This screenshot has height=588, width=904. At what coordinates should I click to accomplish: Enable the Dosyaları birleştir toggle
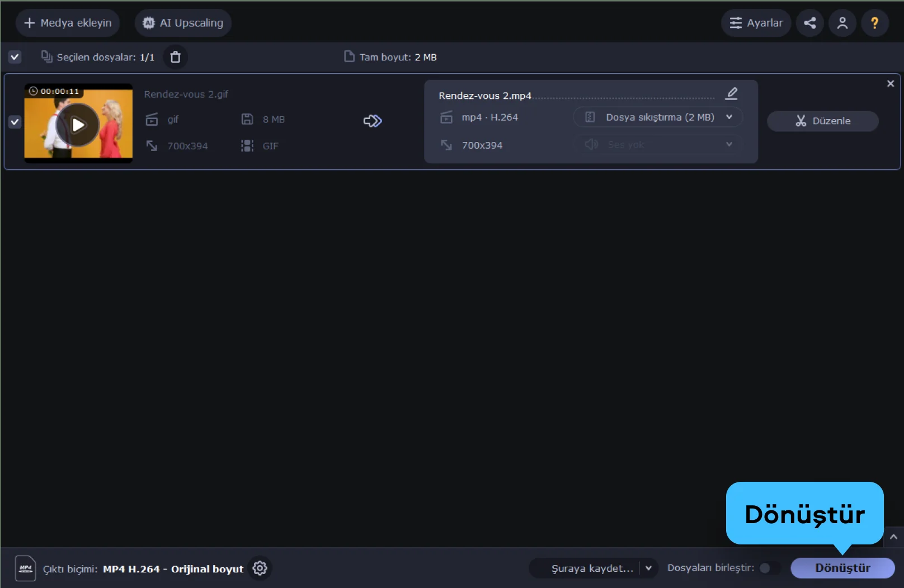click(x=769, y=568)
